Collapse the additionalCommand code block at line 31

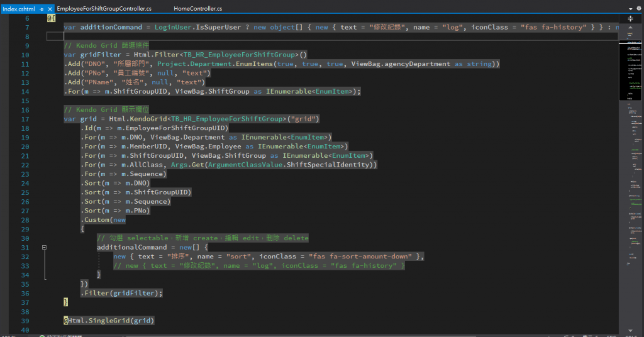pyautogui.click(x=44, y=248)
